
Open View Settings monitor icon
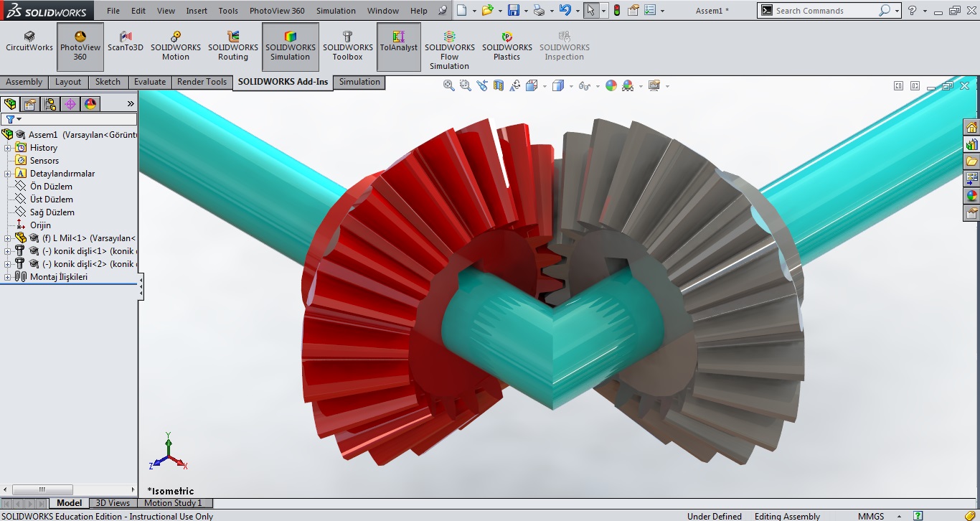pyautogui.click(x=654, y=85)
